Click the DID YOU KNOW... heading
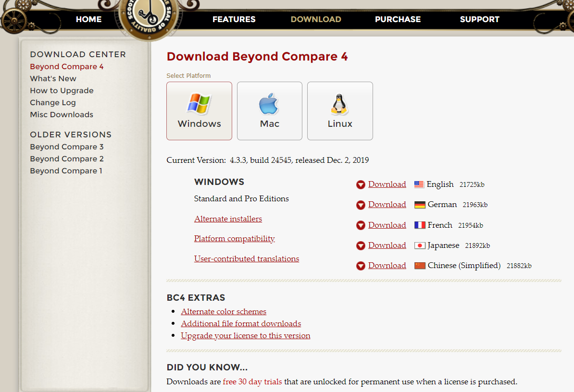 coord(207,367)
